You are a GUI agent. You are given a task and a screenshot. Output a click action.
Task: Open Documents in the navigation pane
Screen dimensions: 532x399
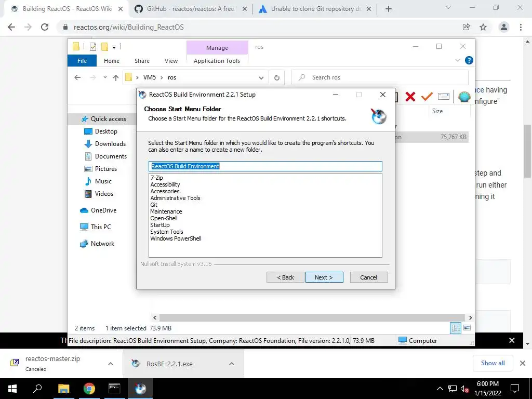105,156
